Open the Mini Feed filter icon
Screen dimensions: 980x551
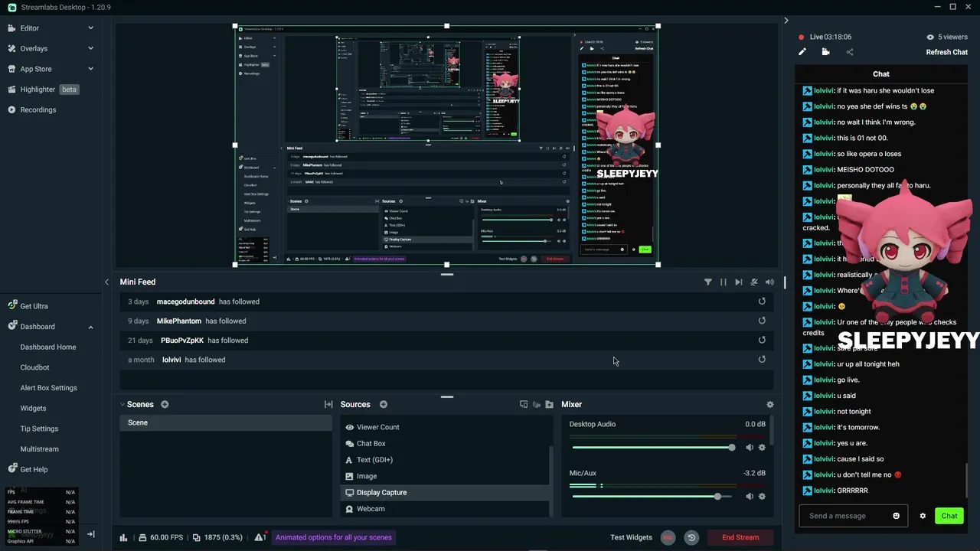pos(707,282)
